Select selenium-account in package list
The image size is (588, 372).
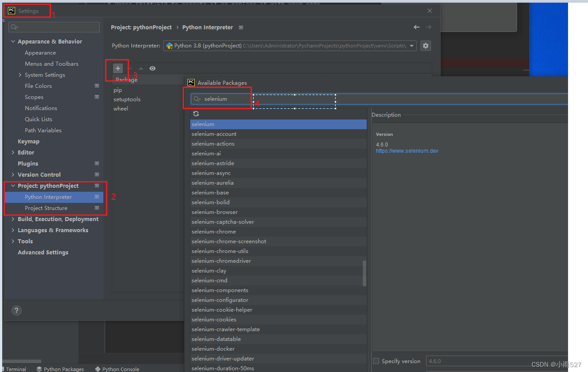pyautogui.click(x=278, y=134)
